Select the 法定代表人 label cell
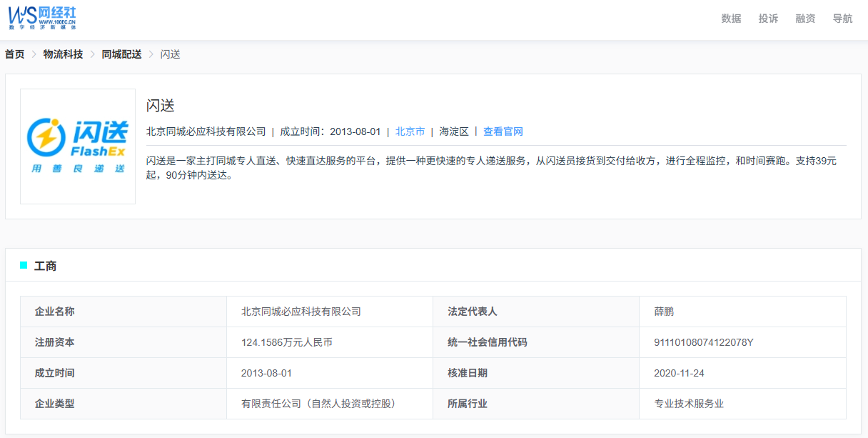 [536, 312]
